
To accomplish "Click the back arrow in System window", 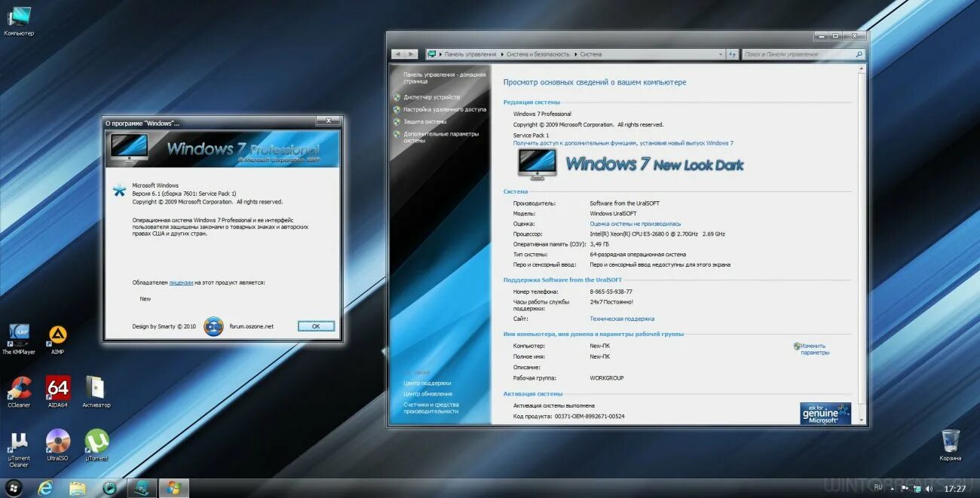I will [397, 54].
